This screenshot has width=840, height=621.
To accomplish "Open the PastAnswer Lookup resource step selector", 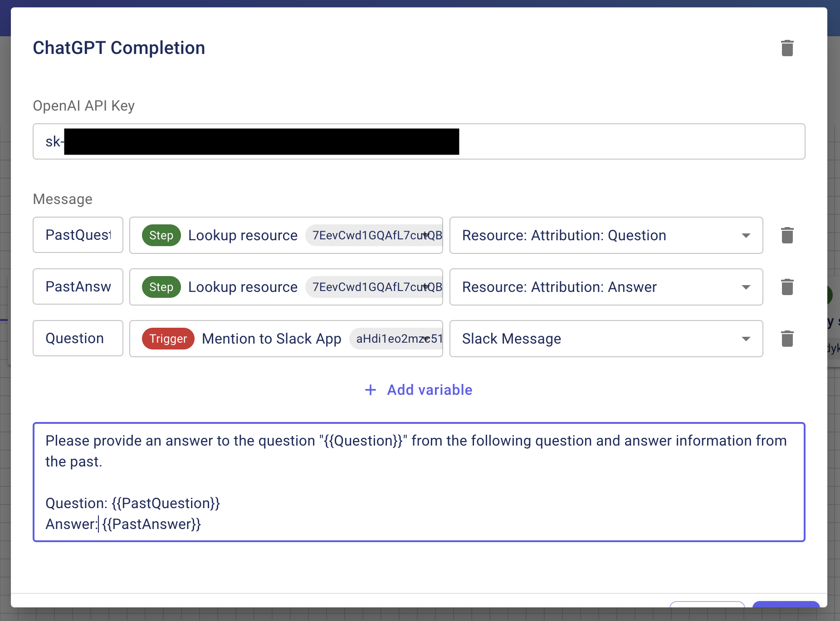I will pos(286,287).
